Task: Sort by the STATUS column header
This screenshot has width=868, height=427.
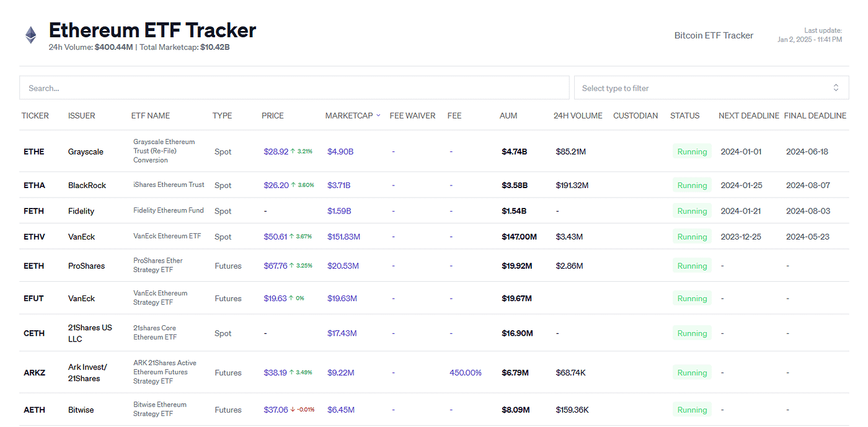Action: [x=684, y=115]
